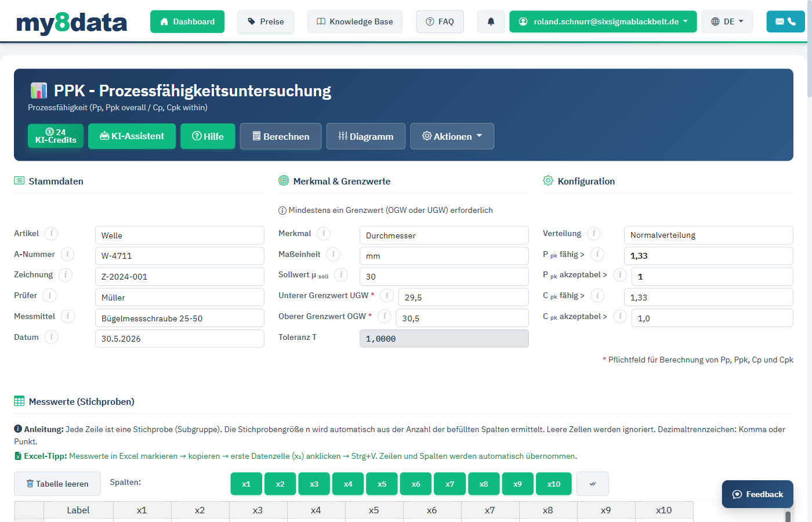Edit the Ppk akzeptabel value 1

[x=712, y=277]
